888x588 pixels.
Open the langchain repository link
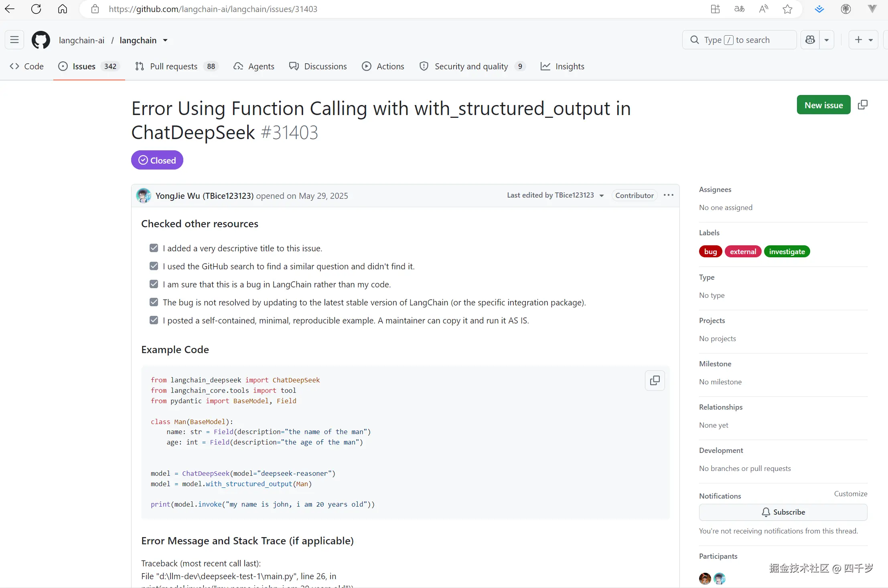click(x=138, y=40)
